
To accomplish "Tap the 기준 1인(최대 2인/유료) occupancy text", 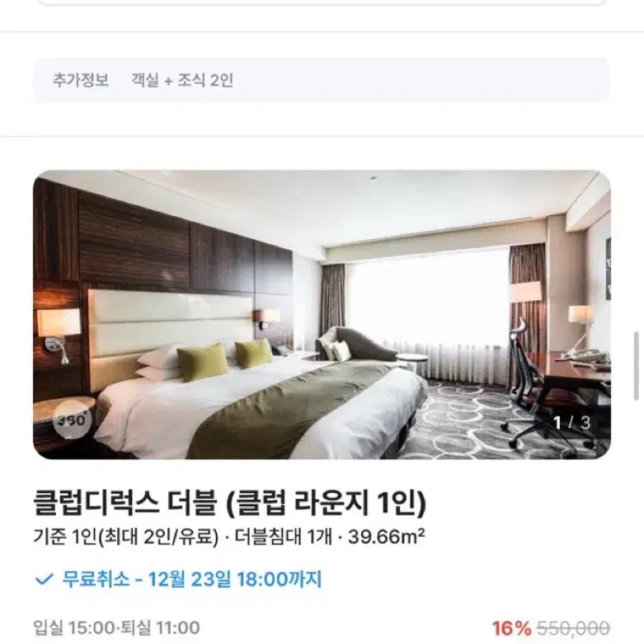I will coord(125,537).
